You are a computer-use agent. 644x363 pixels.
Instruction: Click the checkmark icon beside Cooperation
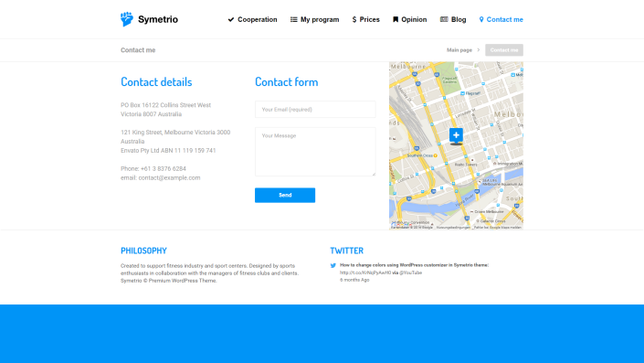click(x=231, y=19)
